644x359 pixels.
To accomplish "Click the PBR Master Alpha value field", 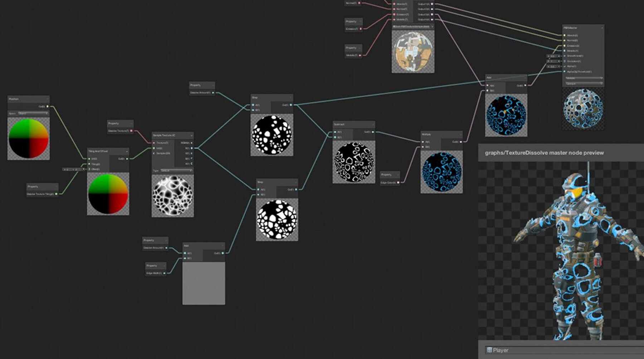I will coord(553,67).
